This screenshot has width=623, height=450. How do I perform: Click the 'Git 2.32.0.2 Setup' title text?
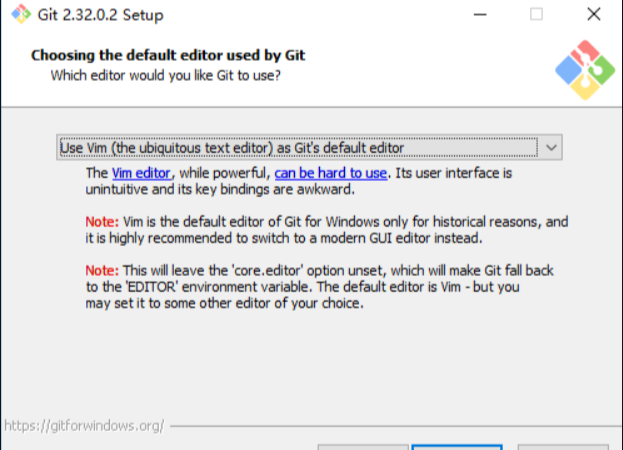tap(101, 15)
